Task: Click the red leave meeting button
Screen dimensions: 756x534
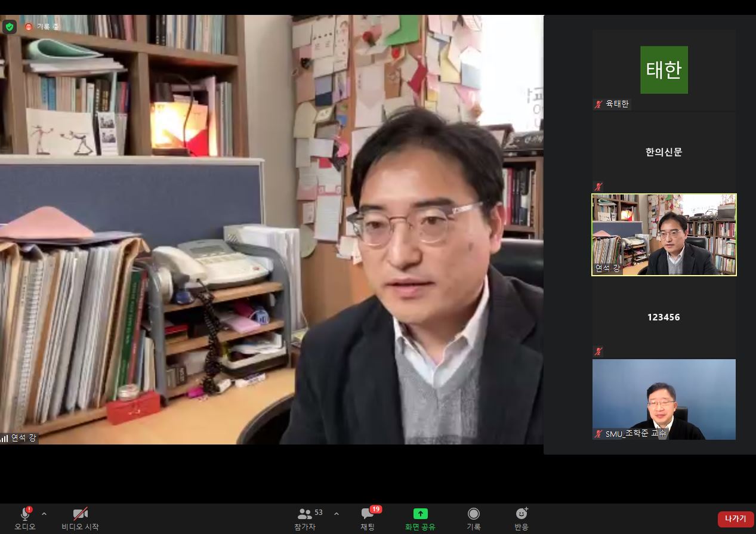Action: pos(735,519)
